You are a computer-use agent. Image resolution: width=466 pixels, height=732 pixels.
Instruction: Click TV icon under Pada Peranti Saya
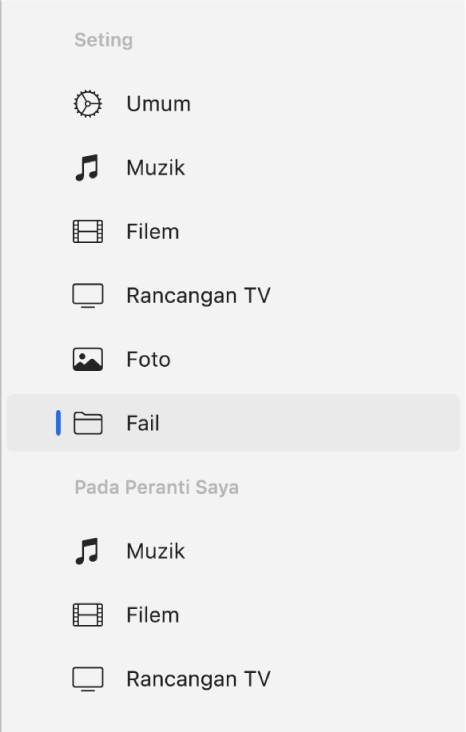pos(88,679)
